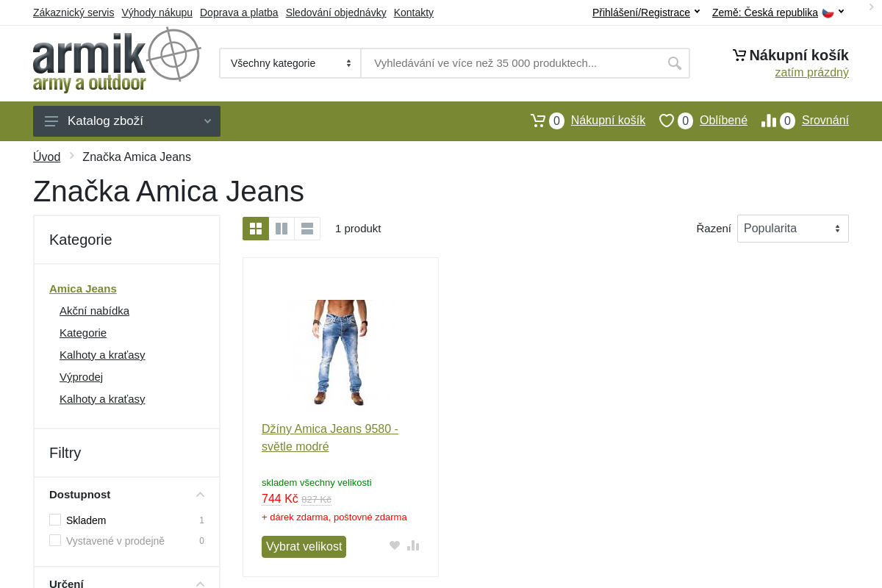Open the Všechny kategorie search dropdown
This screenshot has width=882, height=588.
290,63
